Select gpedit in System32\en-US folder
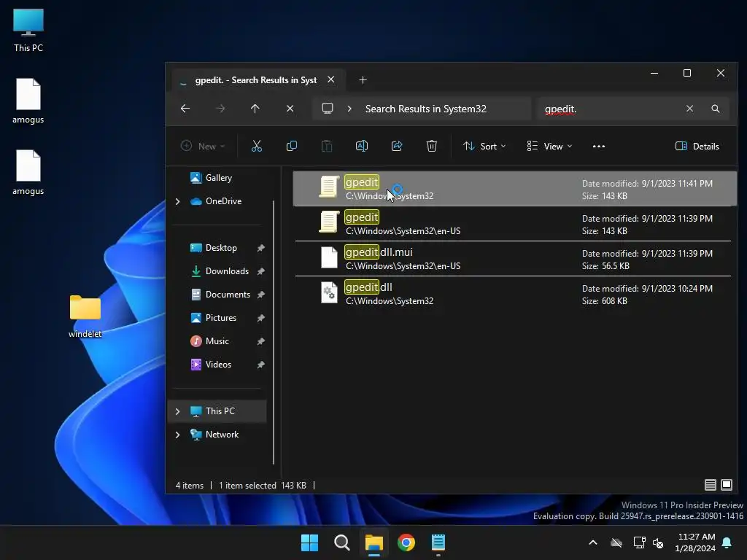Image resolution: width=747 pixels, height=560 pixels. (513, 224)
